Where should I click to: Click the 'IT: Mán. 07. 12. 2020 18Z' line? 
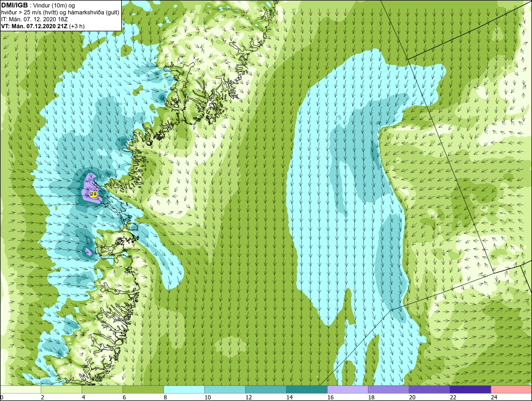tap(34, 19)
